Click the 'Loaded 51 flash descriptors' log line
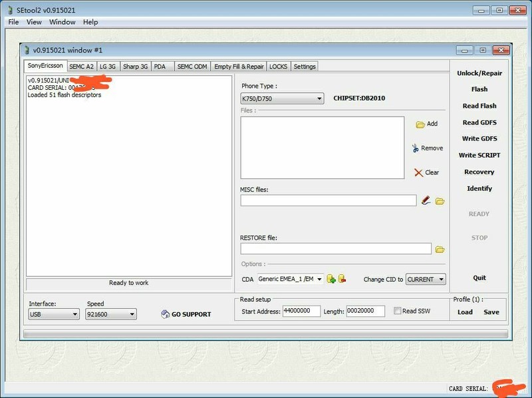The width and height of the screenshot is (532, 398). pos(65,95)
